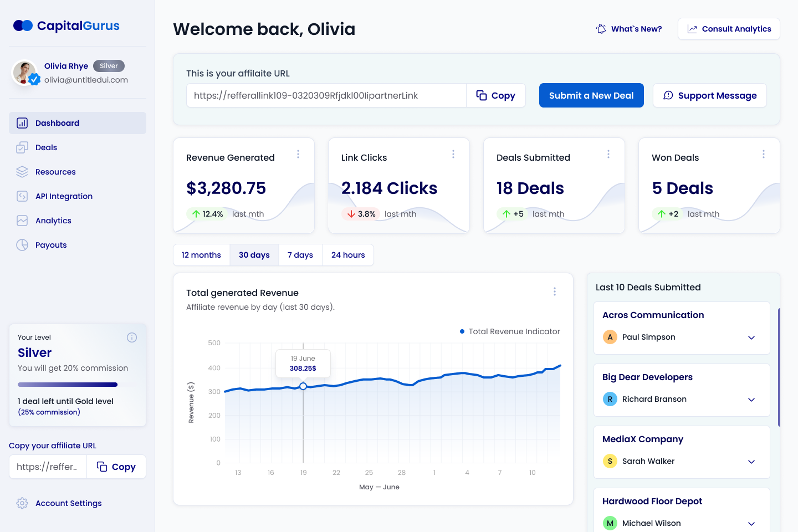
Task: Click the info icon in Your Level card
Action: 132,337
